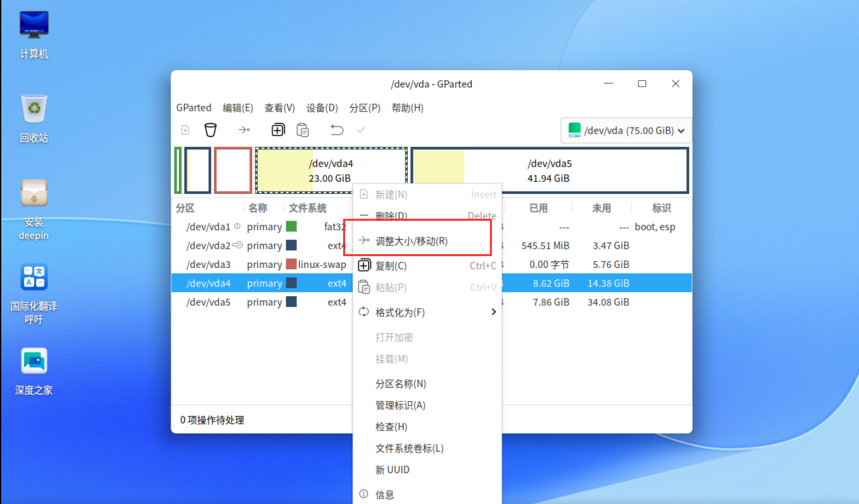Open the 查看(V) menu
859x504 pixels.
point(280,108)
